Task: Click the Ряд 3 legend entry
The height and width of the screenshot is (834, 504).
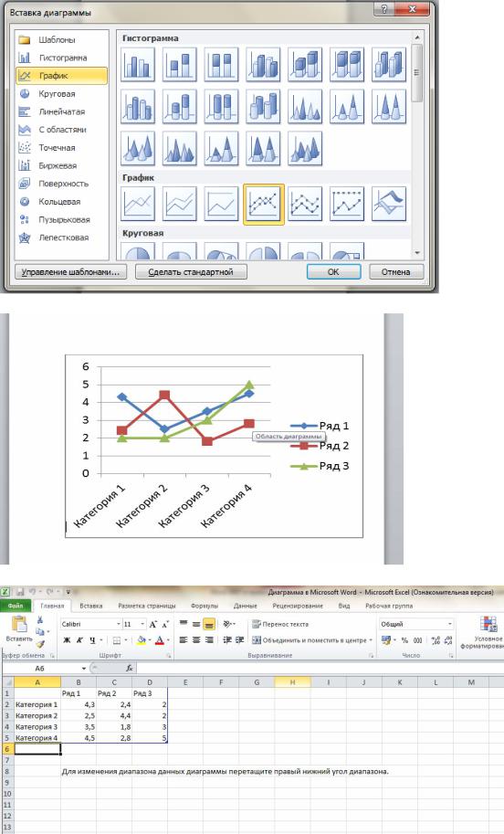Action: 320,466
